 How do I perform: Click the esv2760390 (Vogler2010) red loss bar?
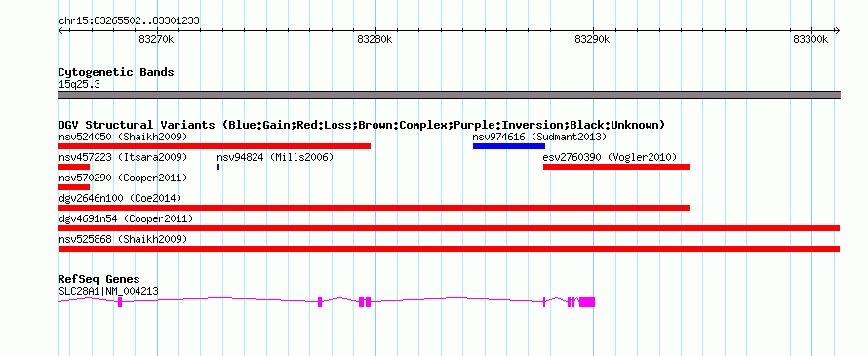[x=616, y=167]
